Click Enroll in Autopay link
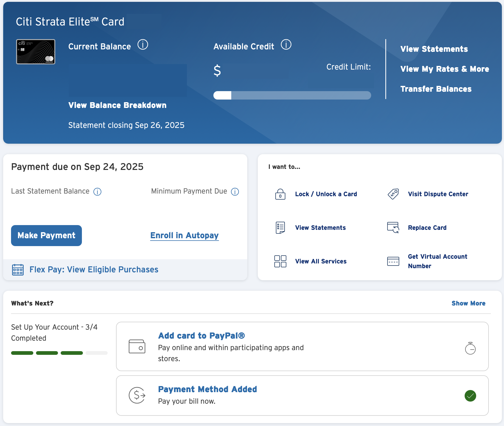Screen dimensions: 504x426 [184, 236]
